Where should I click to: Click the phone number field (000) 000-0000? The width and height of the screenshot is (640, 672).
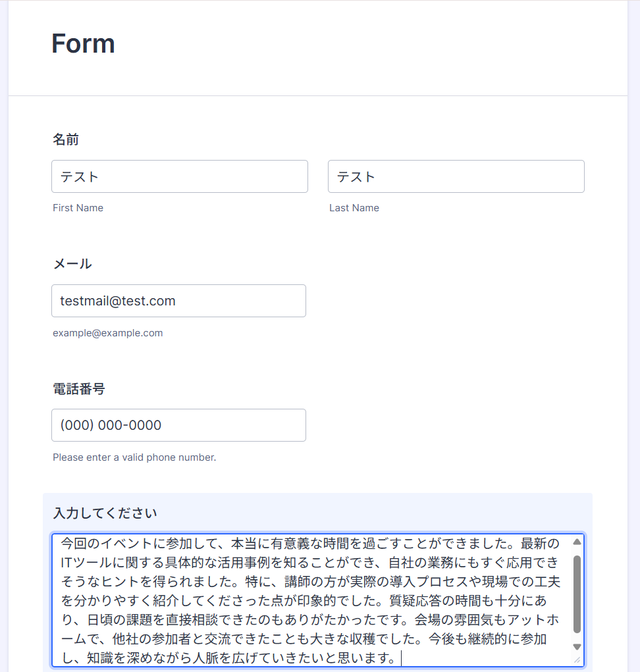(x=178, y=425)
